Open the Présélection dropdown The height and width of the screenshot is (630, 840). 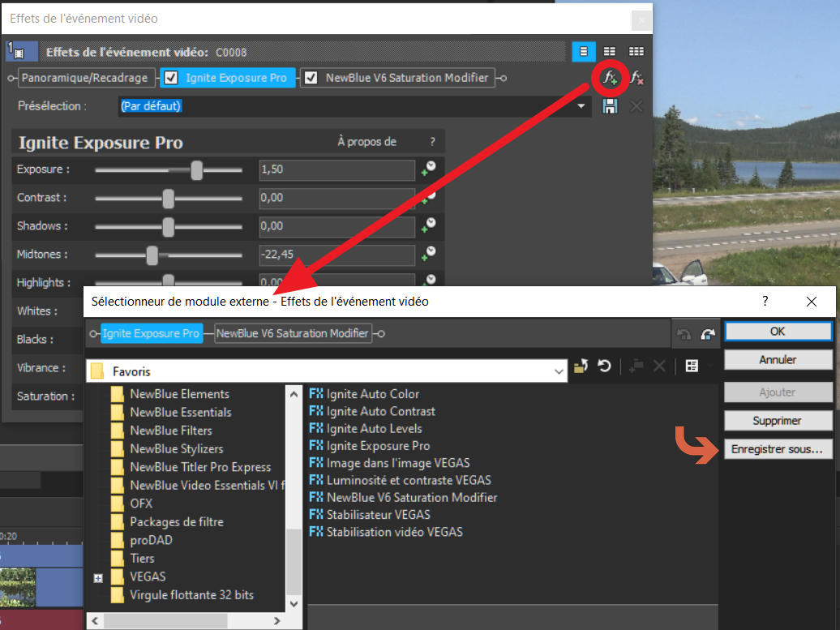[x=581, y=106]
